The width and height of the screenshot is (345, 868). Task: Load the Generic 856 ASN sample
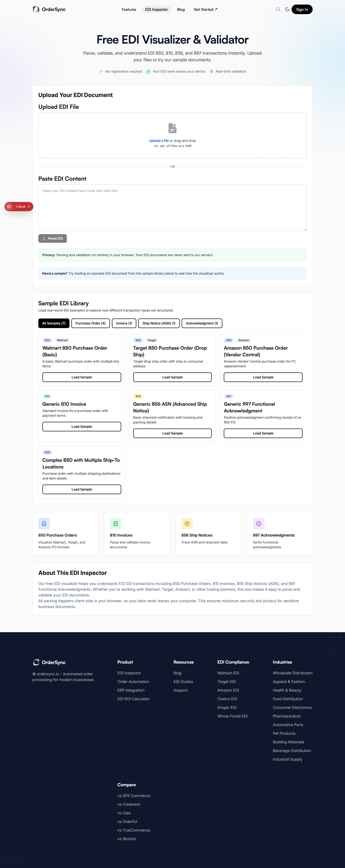pyautogui.click(x=172, y=433)
